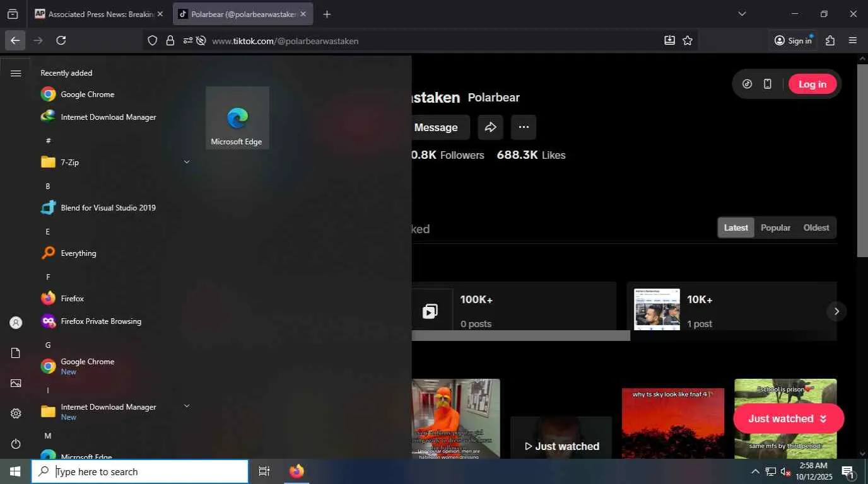Open Pictures from the Start sidebar

click(x=16, y=383)
